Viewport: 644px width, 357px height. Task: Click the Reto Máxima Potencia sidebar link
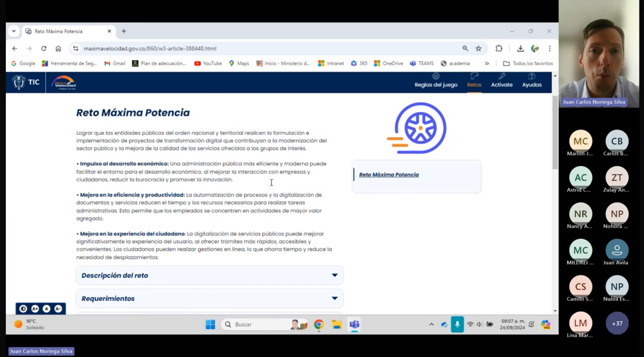point(389,175)
